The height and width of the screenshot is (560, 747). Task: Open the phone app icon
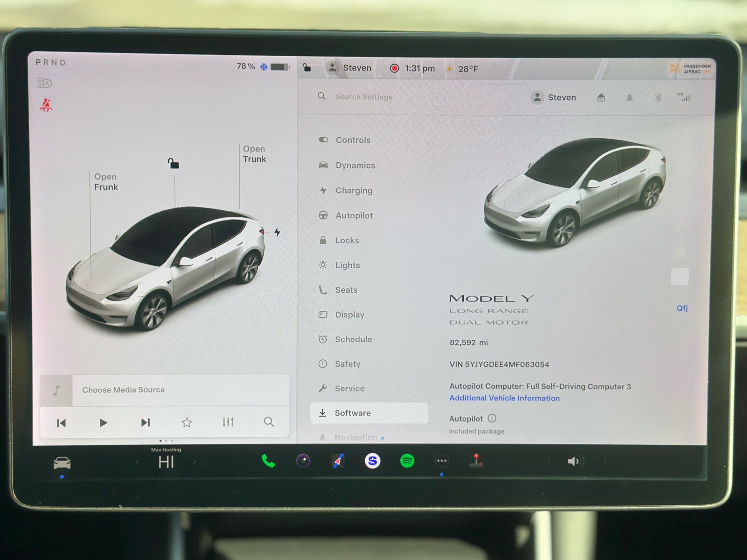268,461
